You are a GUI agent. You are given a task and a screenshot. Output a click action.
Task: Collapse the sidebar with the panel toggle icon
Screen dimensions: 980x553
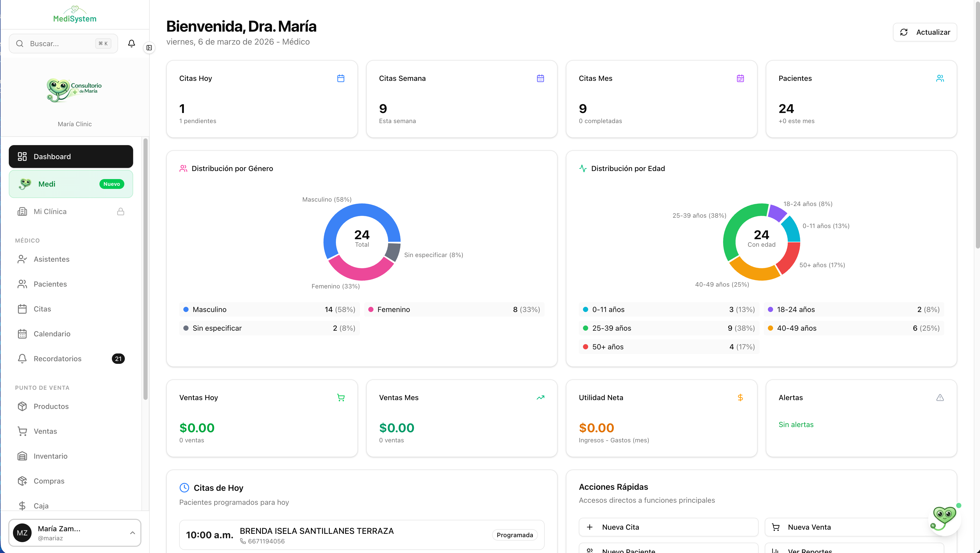[149, 48]
